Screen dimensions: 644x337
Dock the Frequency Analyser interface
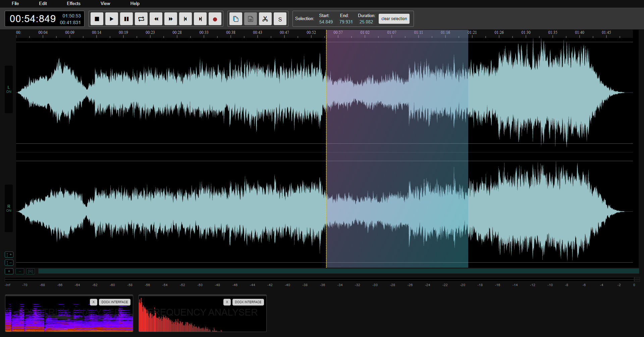pos(248,302)
